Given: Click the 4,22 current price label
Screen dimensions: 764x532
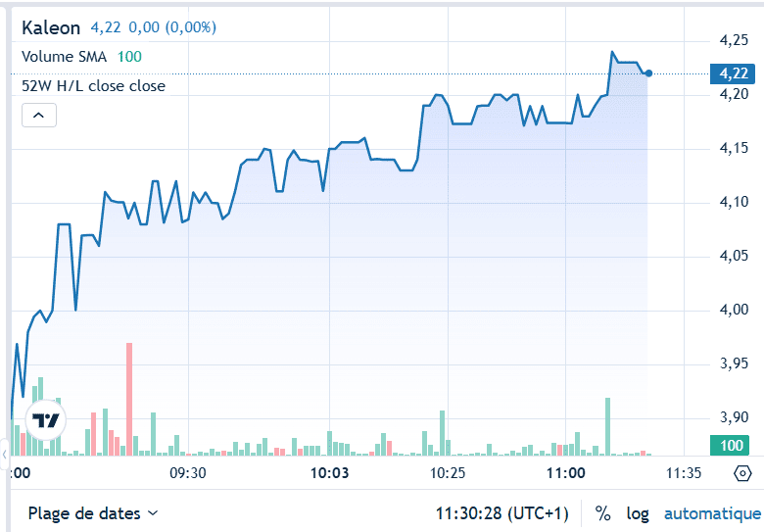Looking at the screenshot, I should [733, 73].
